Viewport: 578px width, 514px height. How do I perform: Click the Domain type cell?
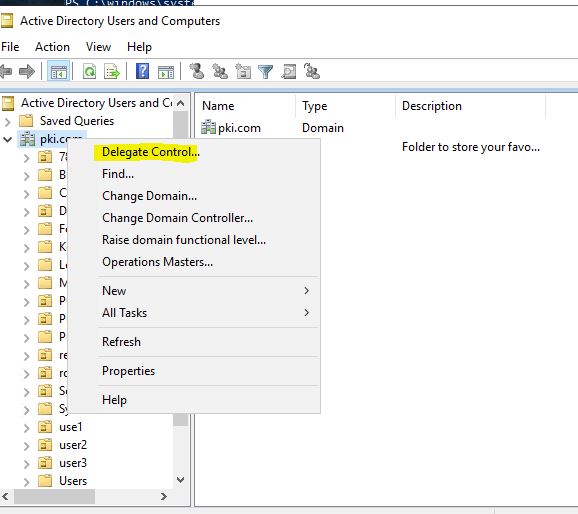pyautogui.click(x=323, y=128)
